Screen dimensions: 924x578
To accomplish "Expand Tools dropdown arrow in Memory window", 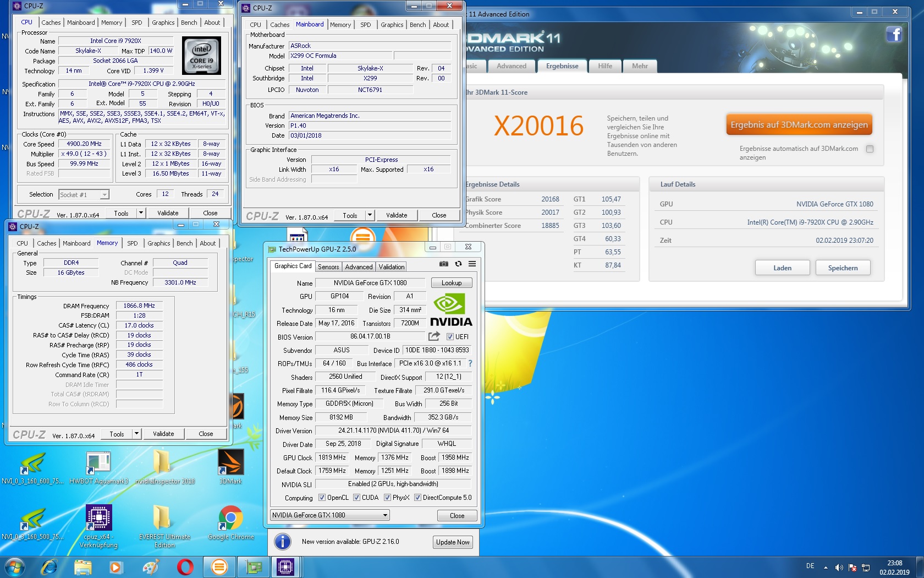I will tap(136, 434).
